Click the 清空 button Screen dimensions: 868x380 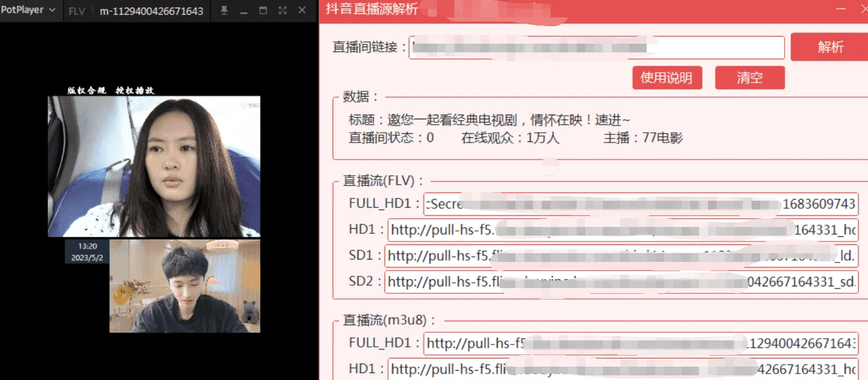click(x=749, y=78)
